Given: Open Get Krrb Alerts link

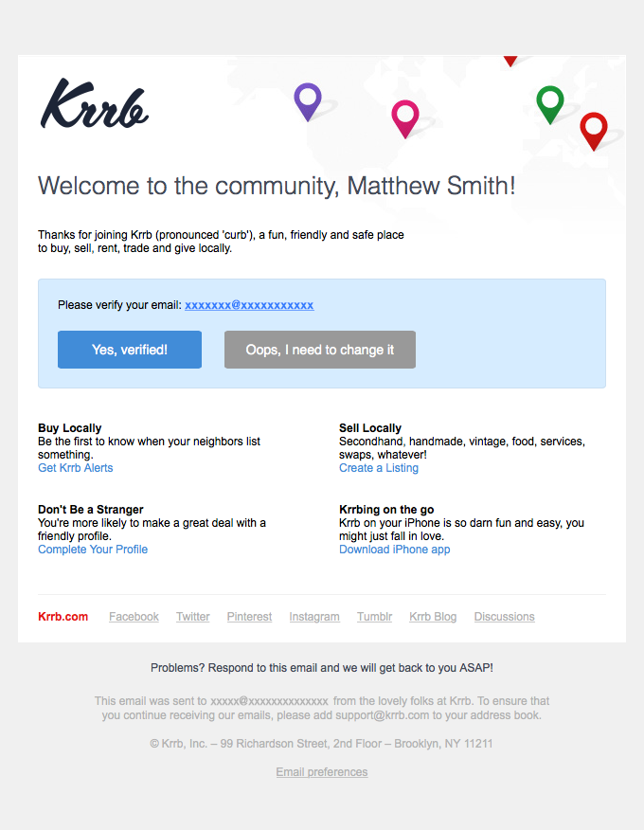Looking at the screenshot, I should [75, 468].
